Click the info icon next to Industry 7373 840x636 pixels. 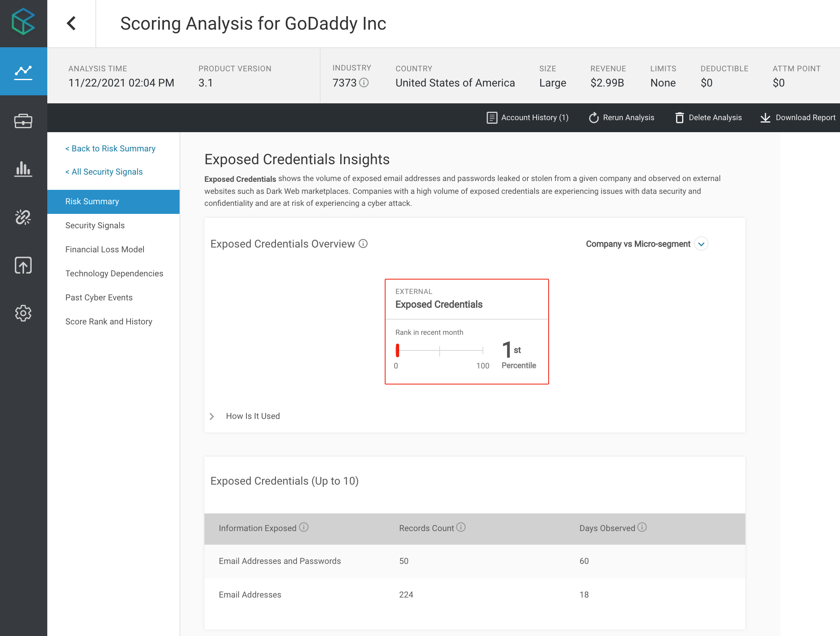[364, 83]
